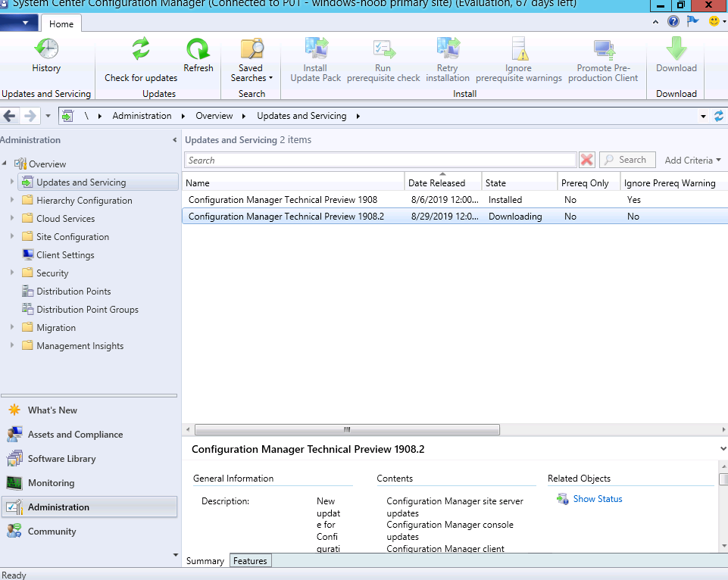Viewport: 728px width, 580px height.
Task: Open Assets and Compliance workspace
Action: (x=75, y=435)
